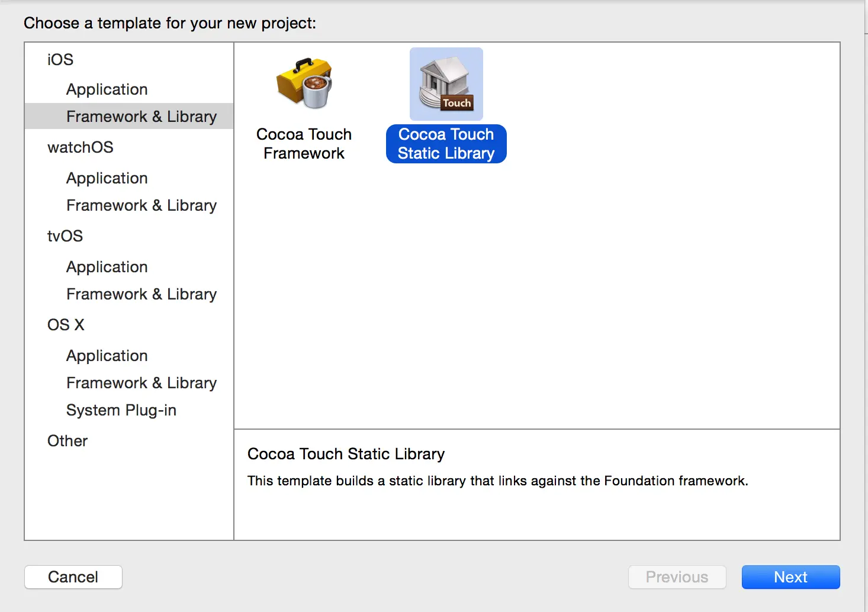This screenshot has height=612, width=868.
Task: Select the iOS platform heading
Action: [x=60, y=60]
